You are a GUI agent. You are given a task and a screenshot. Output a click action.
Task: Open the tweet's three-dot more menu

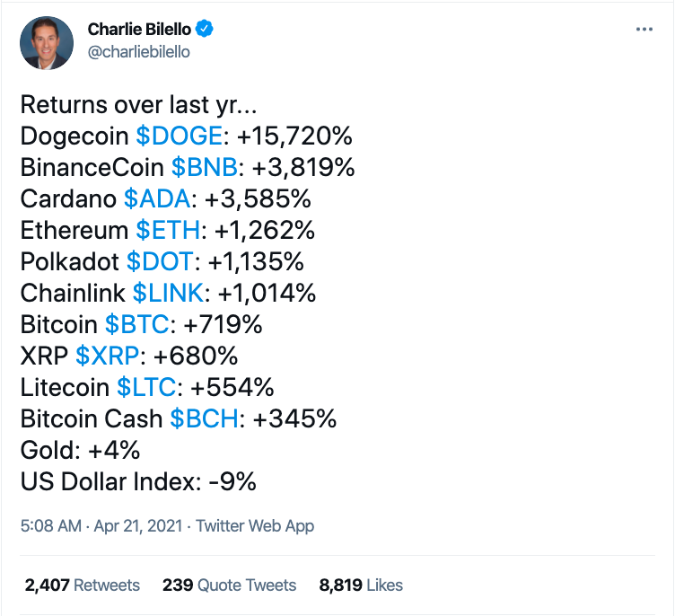tap(644, 29)
